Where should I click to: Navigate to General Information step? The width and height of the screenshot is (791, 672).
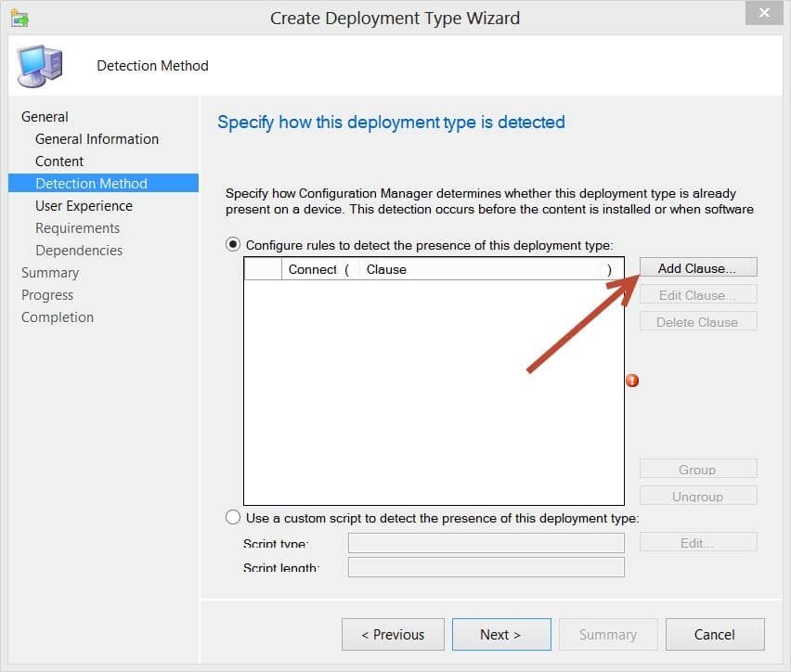click(97, 138)
